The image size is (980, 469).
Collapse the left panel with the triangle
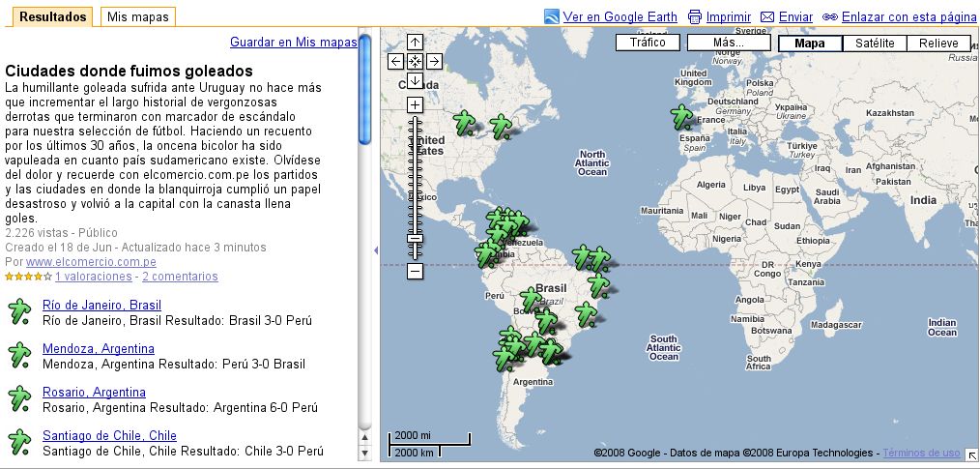376,250
